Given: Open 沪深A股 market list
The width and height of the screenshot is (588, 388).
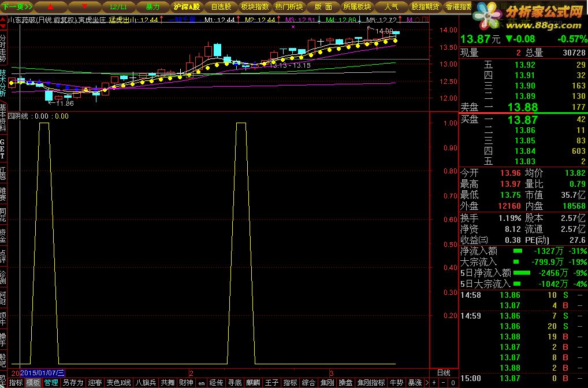Looking at the screenshot, I should pos(187,7).
